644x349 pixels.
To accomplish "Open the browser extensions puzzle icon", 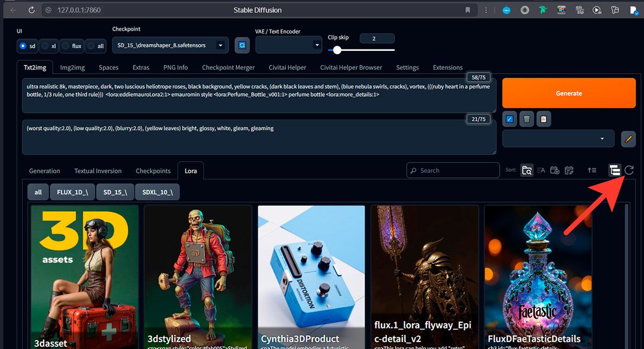I will [x=615, y=10].
